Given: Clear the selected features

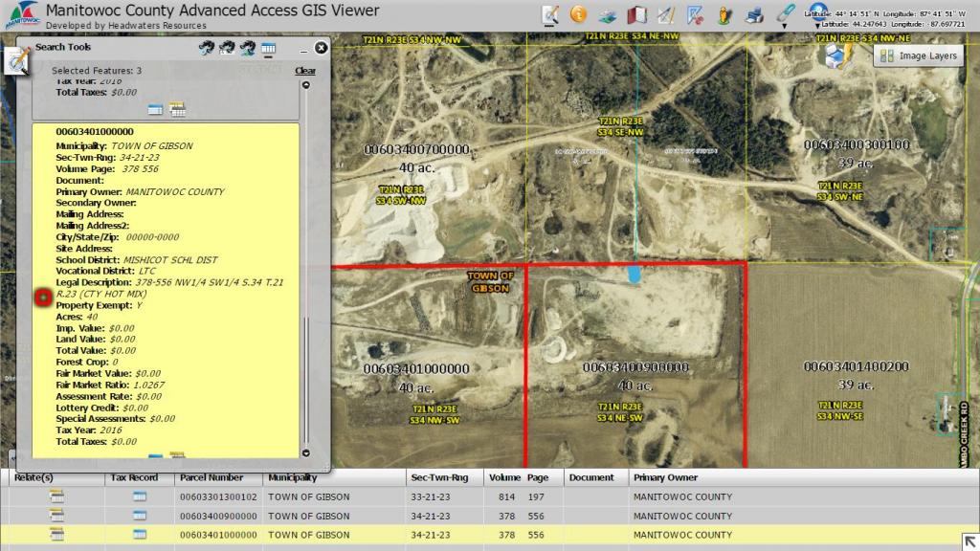Looking at the screenshot, I should pos(305,71).
